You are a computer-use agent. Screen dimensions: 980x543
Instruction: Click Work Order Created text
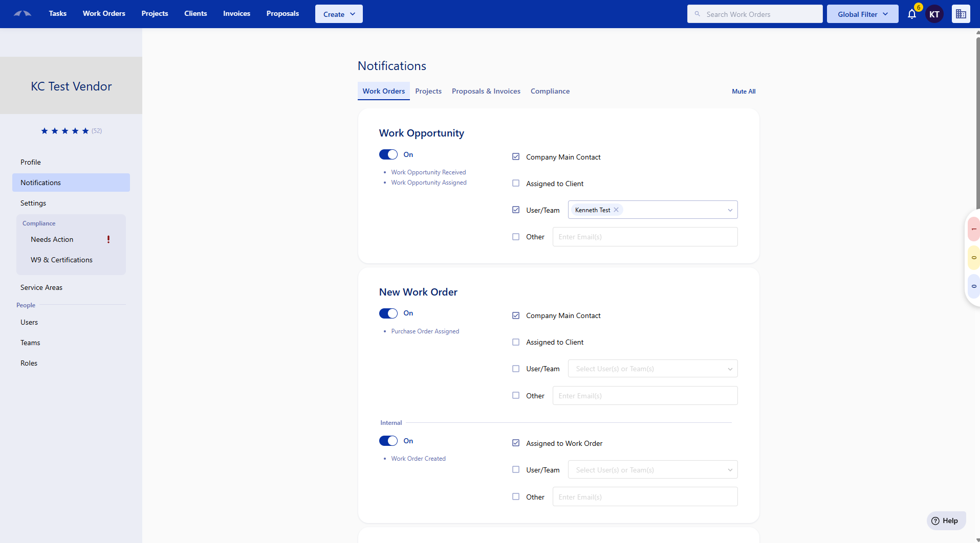tap(418, 459)
